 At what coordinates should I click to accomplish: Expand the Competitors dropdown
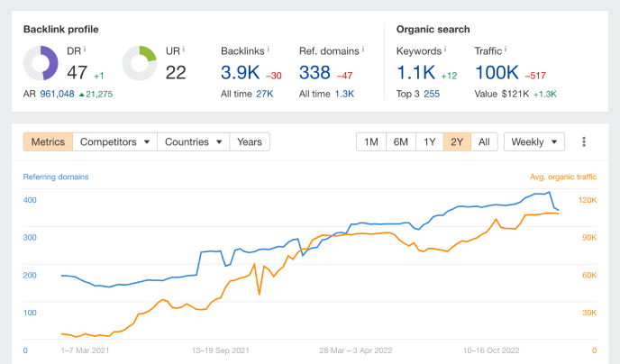pyautogui.click(x=114, y=142)
